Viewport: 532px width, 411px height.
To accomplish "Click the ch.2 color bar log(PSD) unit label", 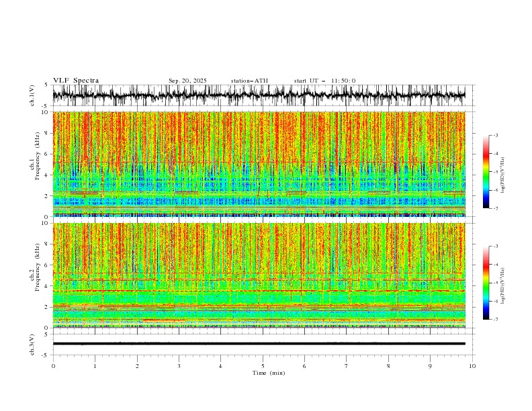I will 503,286.
